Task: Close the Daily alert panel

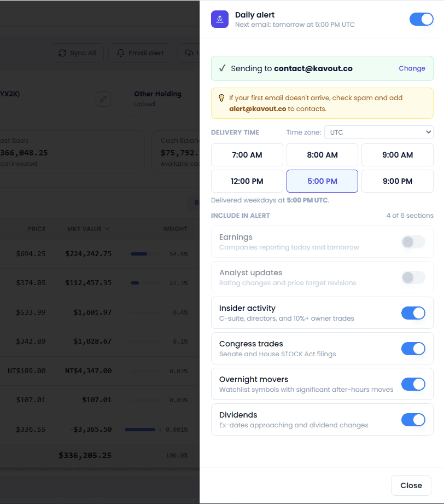Action: click(411, 485)
